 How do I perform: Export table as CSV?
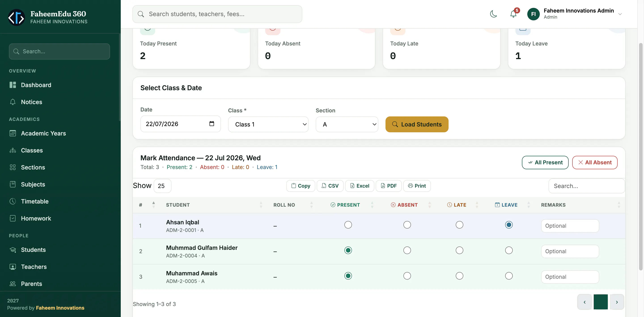[x=330, y=186]
